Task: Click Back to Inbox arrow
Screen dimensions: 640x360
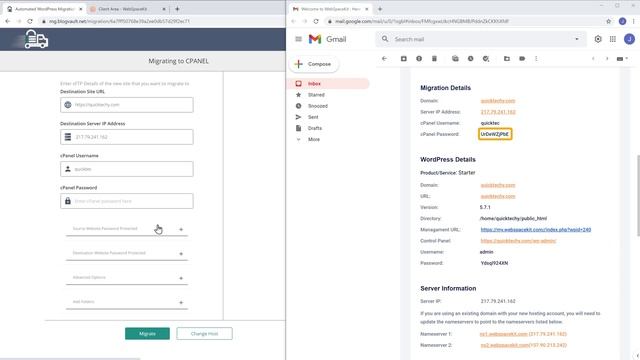Action: click(x=384, y=59)
